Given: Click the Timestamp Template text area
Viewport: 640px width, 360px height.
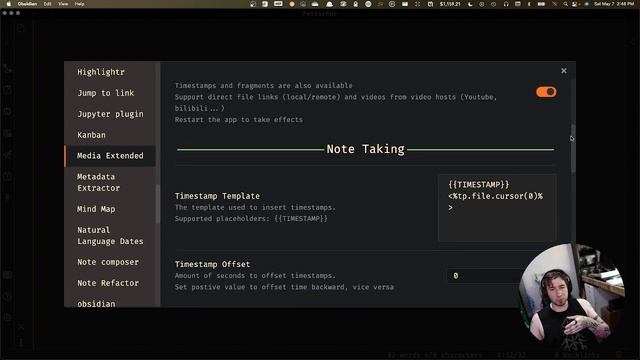Looking at the screenshot, I should point(497,208).
